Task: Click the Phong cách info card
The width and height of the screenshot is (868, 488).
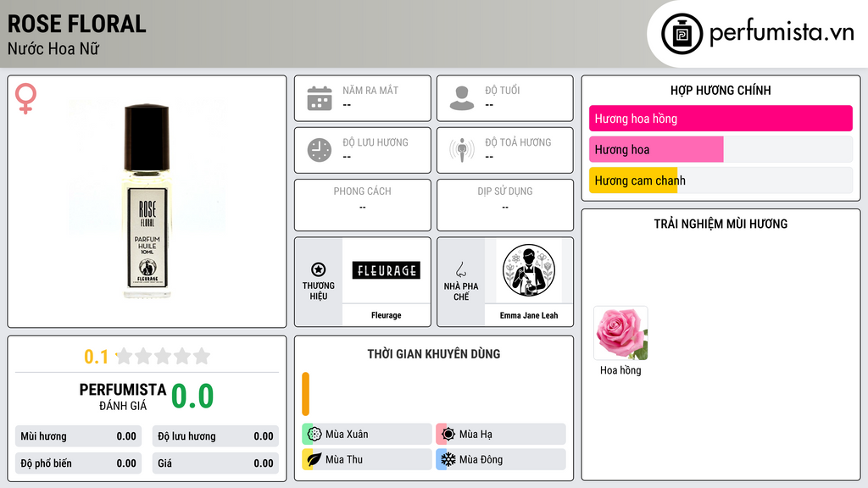Action: tap(363, 205)
